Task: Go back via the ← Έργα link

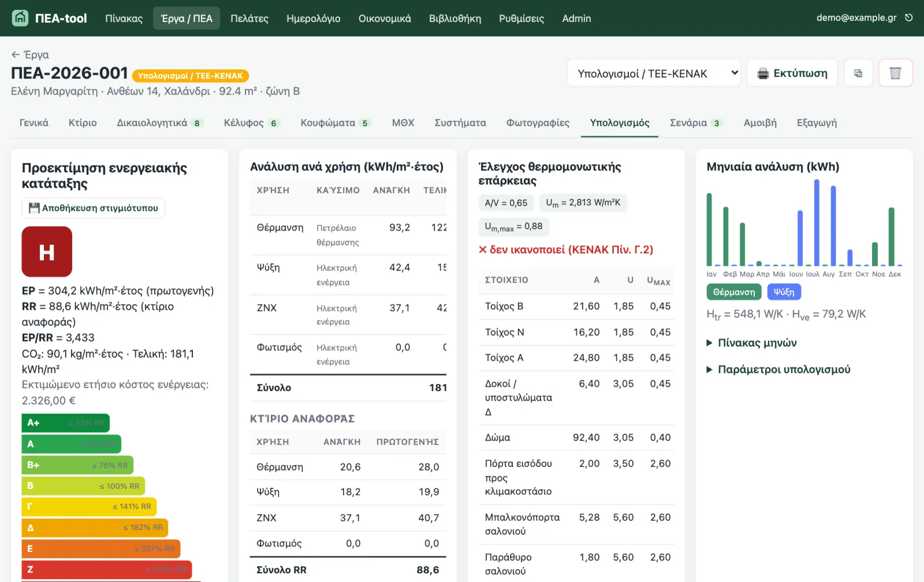Action: click(x=30, y=55)
